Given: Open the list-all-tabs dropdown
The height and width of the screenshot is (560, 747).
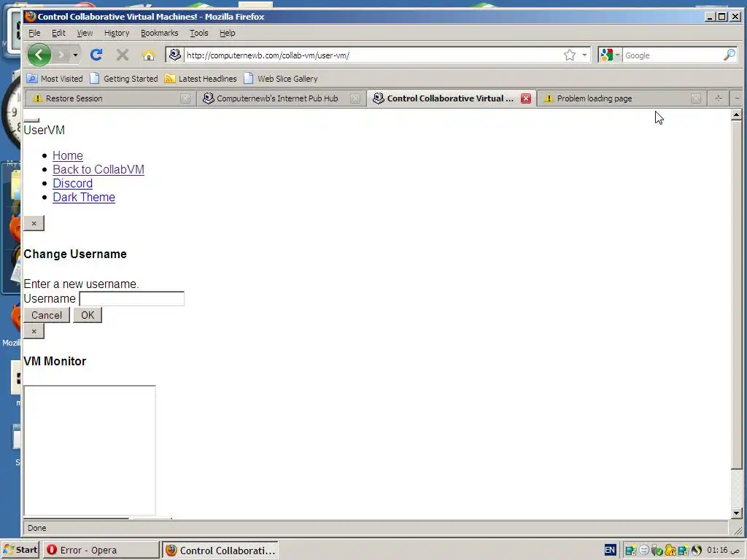Looking at the screenshot, I should point(737,98).
